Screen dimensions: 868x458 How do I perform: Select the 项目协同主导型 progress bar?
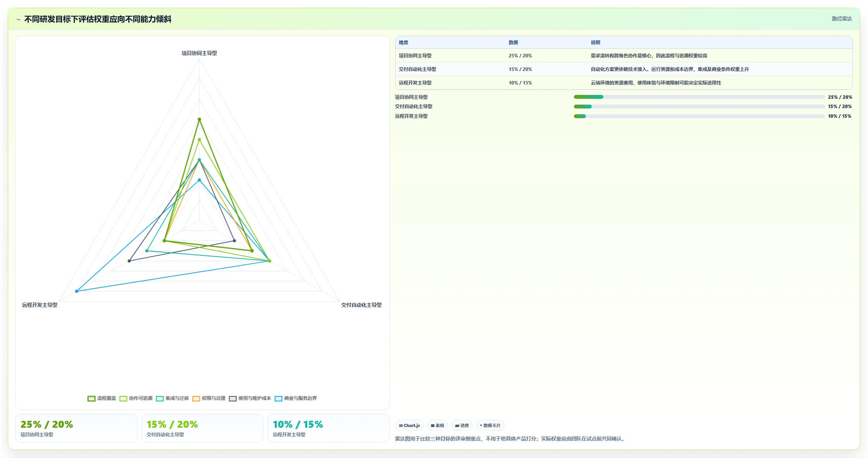(699, 97)
